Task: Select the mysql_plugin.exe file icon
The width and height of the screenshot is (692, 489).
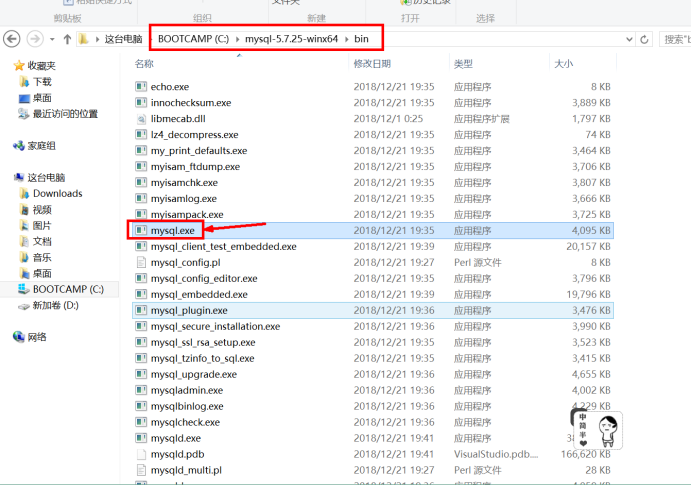Action: pyautogui.click(x=141, y=310)
